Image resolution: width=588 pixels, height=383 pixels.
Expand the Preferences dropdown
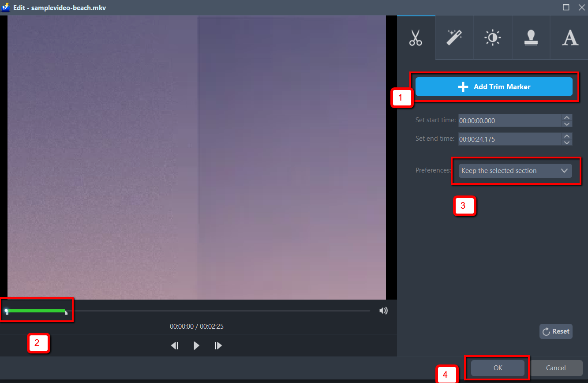[x=515, y=171]
